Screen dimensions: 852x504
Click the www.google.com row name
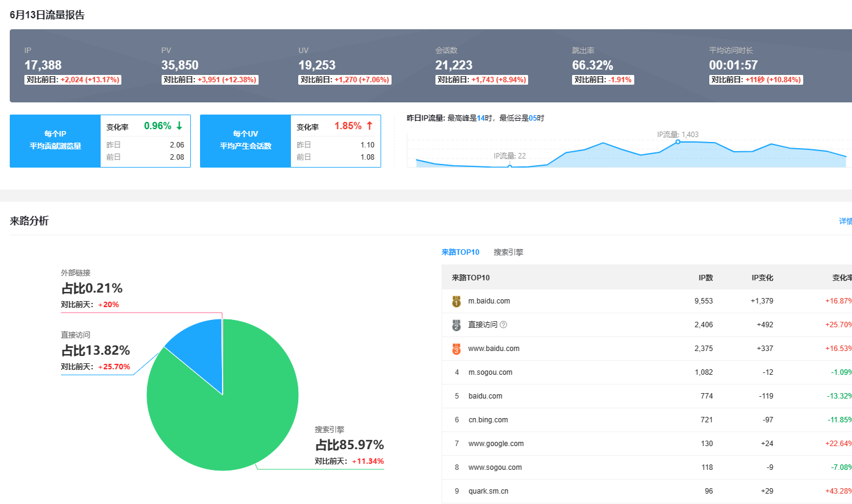pyautogui.click(x=496, y=444)
